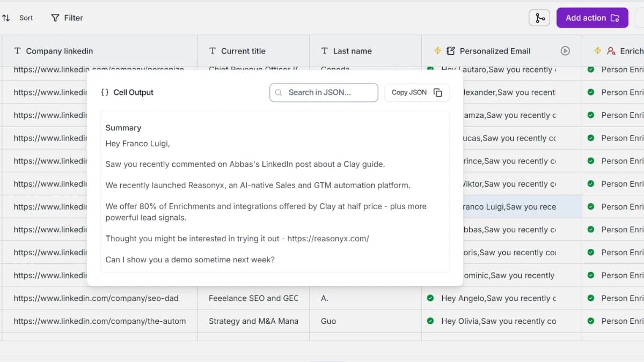The width and height of the screenshot is (644, 362).
Task: Click the green success check on Hey Olivia's row
Action: coord(430,321)
